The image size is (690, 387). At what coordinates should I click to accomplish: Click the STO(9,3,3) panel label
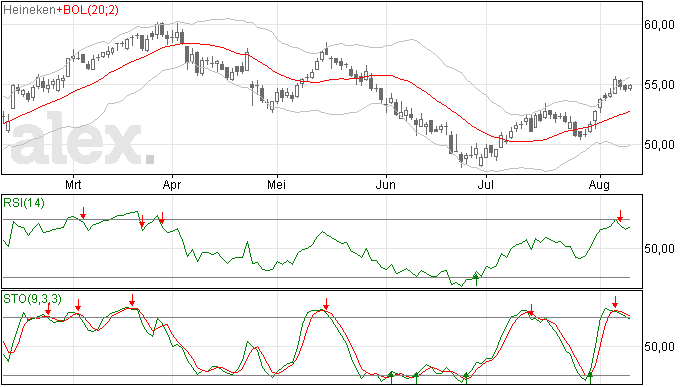33,299
